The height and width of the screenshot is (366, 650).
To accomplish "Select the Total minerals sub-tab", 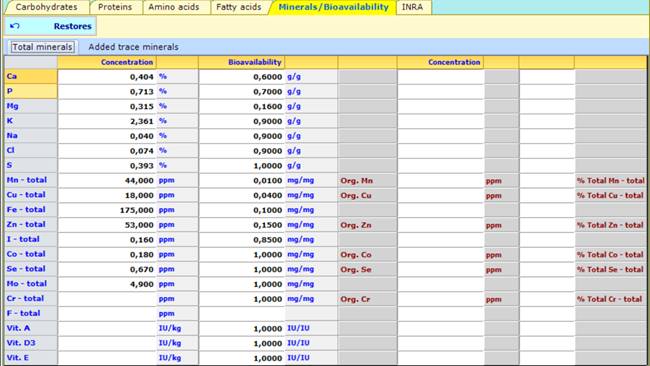I will point(43,47).
